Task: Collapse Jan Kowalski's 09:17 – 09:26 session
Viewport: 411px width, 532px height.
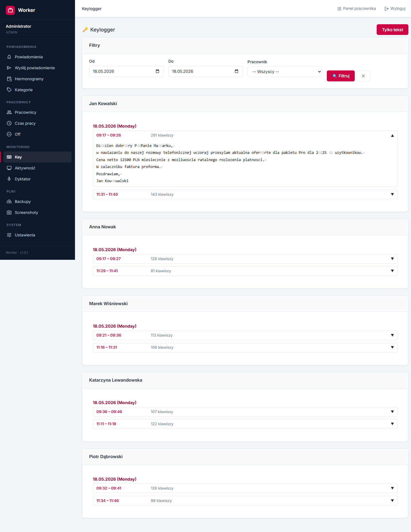Action: pos(245,135)
